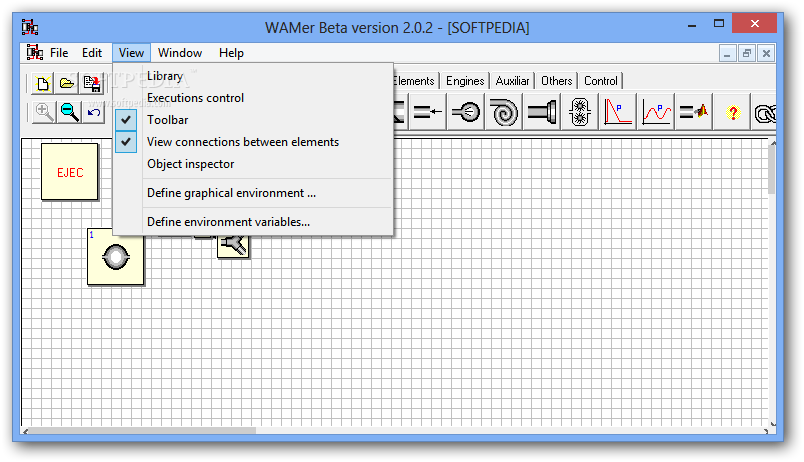804x462 pixels.
Task: Click the WAMer application icon in the title bar
Action: point(30,27)
